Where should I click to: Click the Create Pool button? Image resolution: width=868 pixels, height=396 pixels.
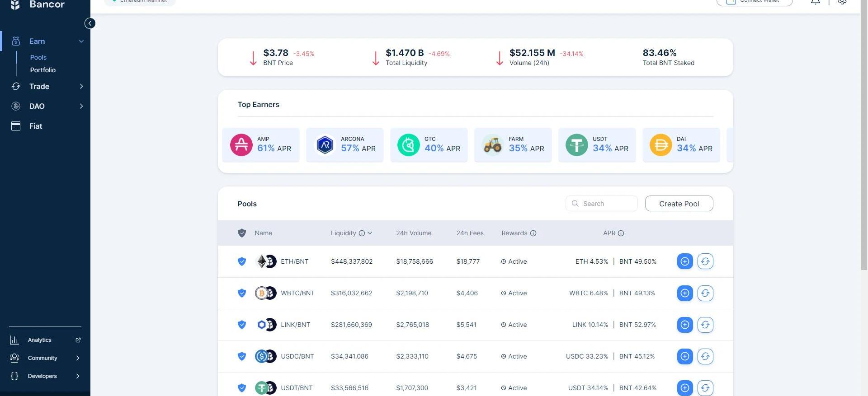[679, 204]
